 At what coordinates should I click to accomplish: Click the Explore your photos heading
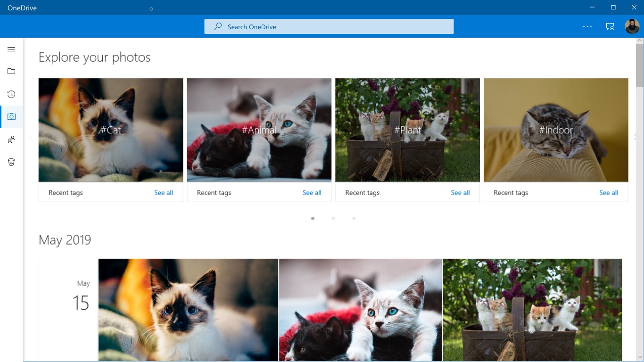point(94,57)
